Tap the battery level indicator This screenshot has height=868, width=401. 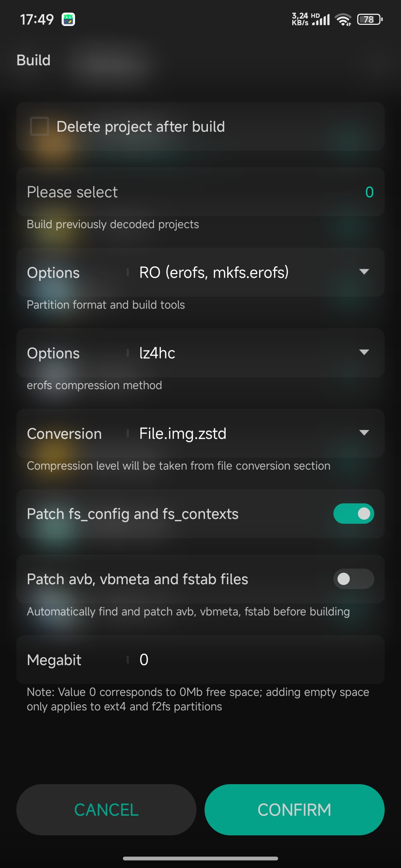pos(369,19)
